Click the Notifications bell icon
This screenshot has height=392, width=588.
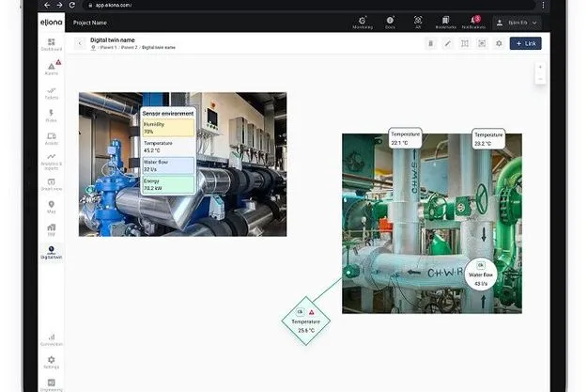[473, 23]
